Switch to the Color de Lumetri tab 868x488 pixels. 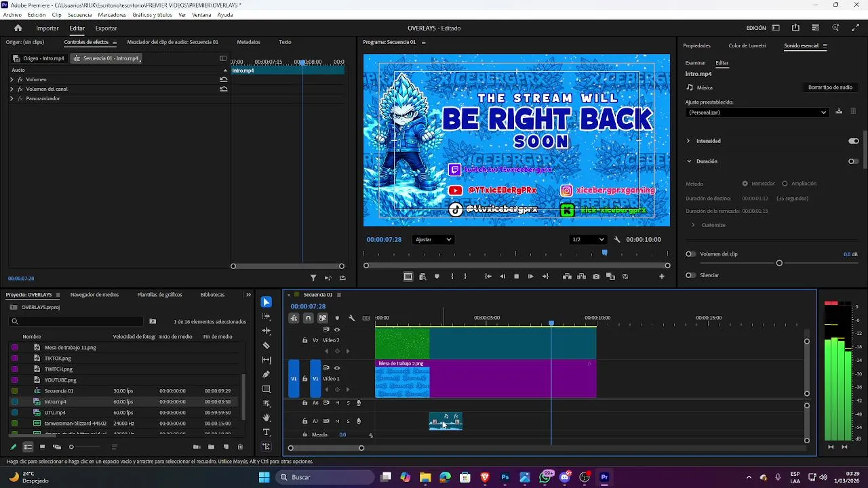pos(747,45)
